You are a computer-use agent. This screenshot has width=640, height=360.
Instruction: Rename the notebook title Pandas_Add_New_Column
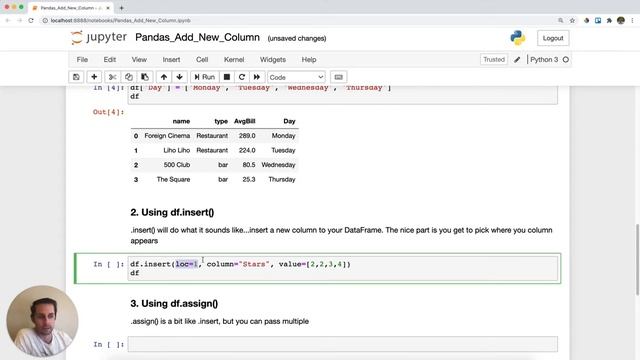[197, 38]
